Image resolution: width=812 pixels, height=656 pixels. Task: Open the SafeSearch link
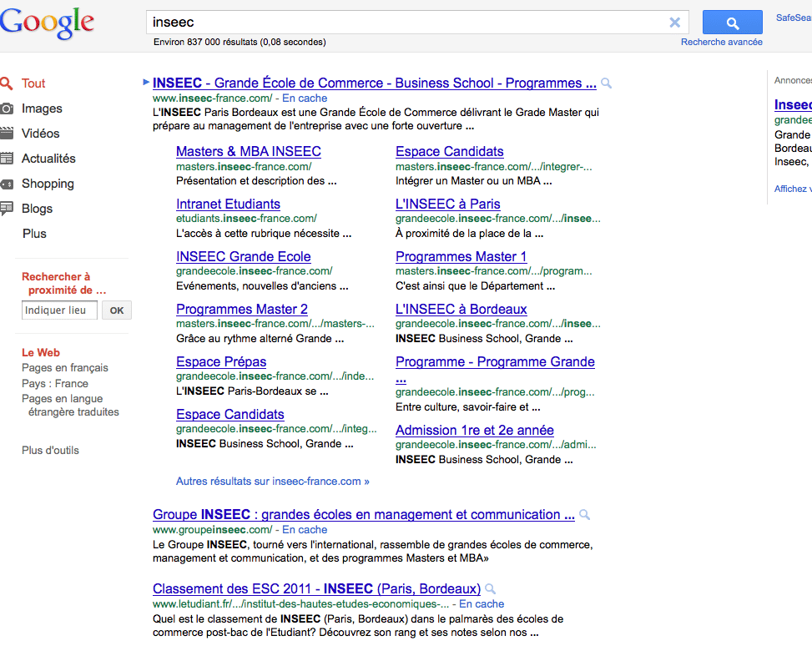[x=794, y=18]
